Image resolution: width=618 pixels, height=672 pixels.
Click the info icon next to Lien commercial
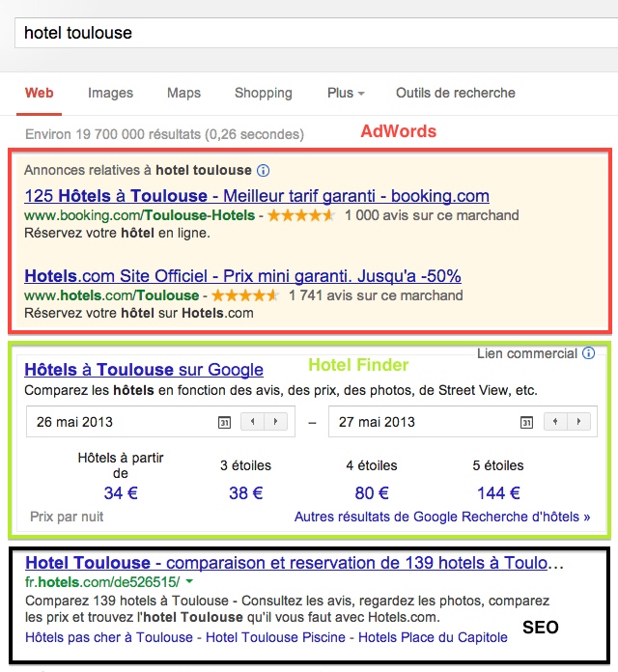pos(588,353)
